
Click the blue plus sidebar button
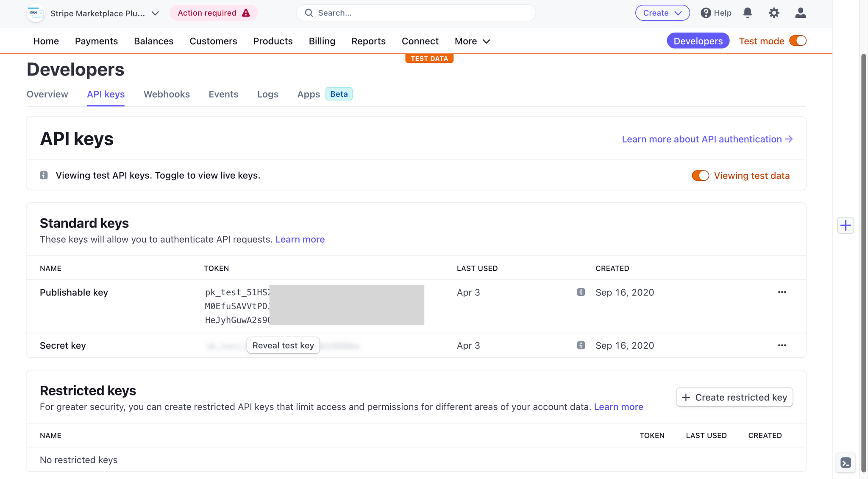pyautogui.click(x=846, y=225)
